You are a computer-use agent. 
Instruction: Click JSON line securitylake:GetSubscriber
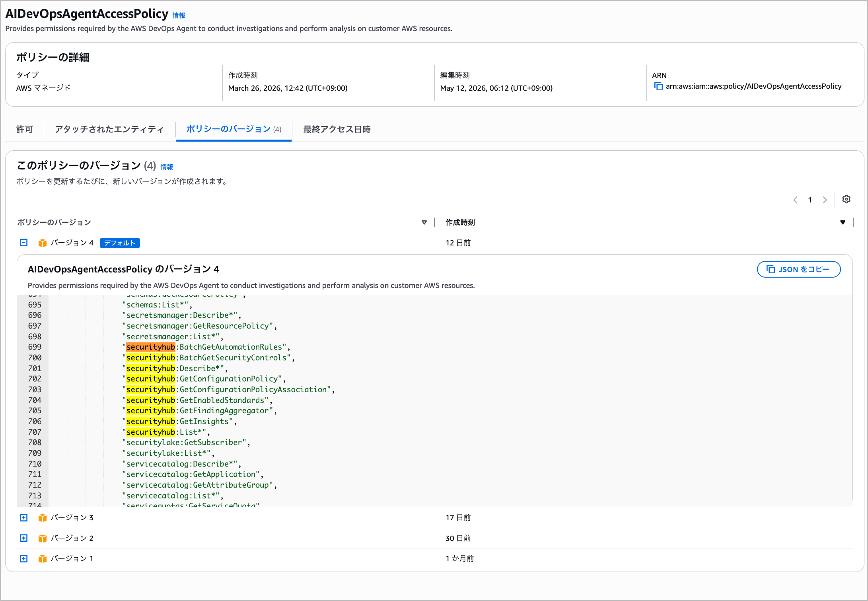click(186, 442)
